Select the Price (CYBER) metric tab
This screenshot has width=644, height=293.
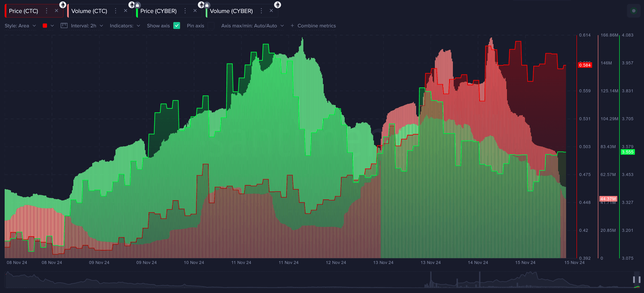pos(158,11)
